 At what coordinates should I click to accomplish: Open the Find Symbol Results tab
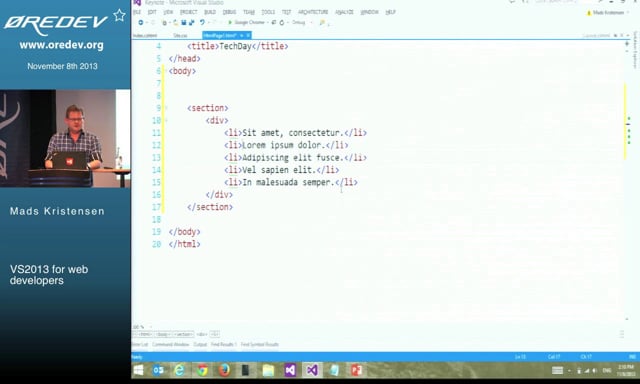point(260,345)
